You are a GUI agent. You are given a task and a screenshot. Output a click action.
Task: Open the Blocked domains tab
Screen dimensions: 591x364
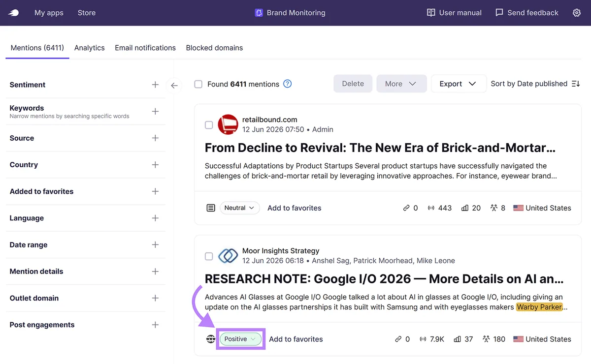tap(214, 48)
